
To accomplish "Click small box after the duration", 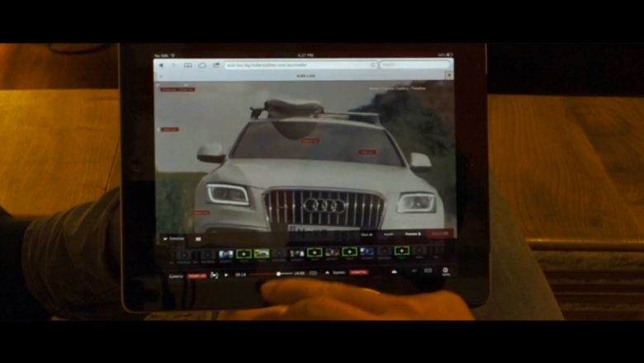I will pos(313,273).
